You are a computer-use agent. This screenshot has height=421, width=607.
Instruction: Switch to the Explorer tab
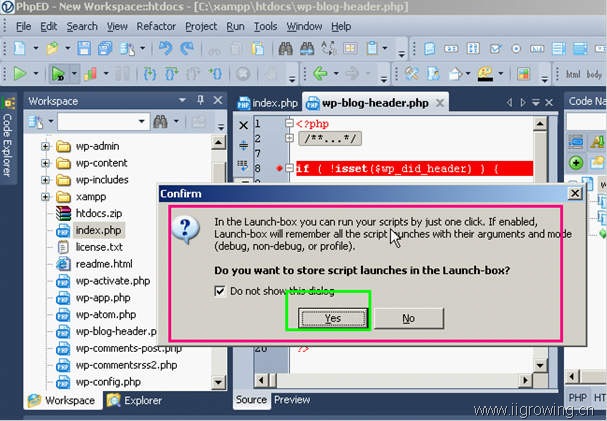click(x=134, y=400)
